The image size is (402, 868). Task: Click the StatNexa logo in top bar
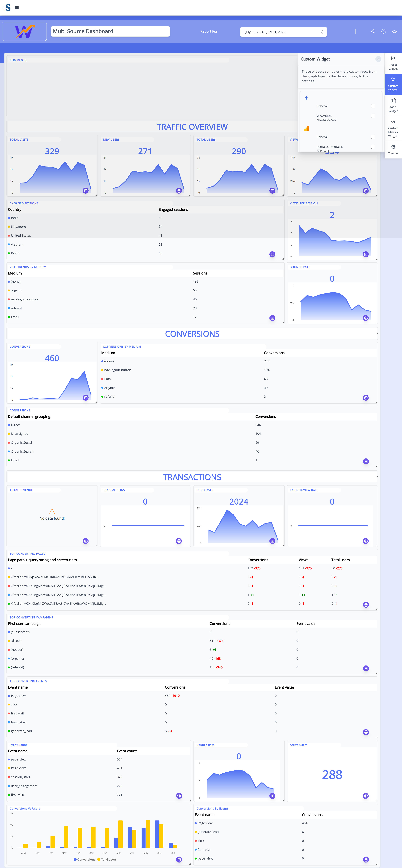6,7
